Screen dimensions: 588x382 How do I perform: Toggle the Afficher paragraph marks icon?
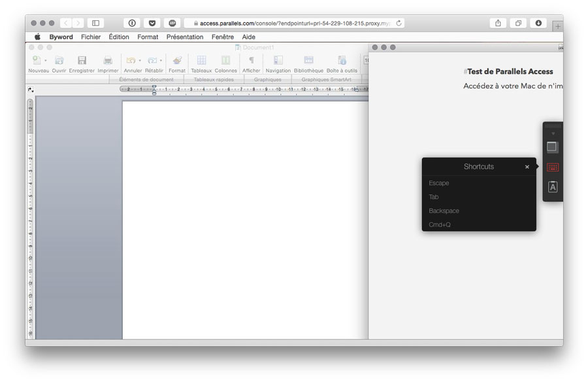click(x=252, y=60)
